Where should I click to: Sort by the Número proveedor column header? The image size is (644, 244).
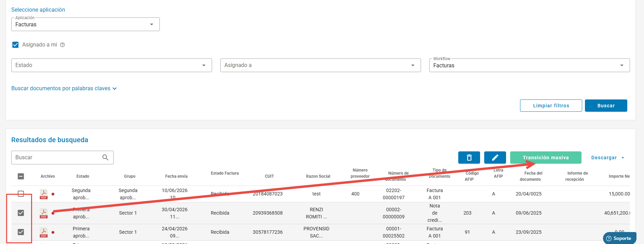click(x=360, y=173)
